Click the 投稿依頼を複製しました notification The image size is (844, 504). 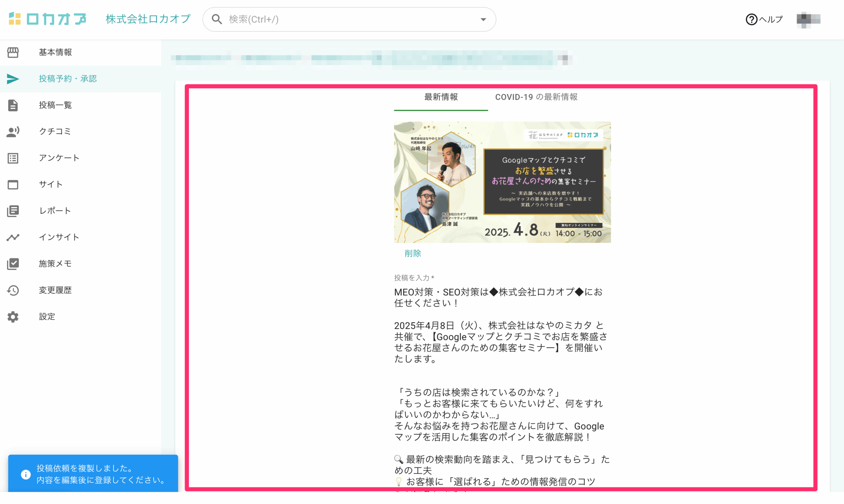tap(93, 474)
